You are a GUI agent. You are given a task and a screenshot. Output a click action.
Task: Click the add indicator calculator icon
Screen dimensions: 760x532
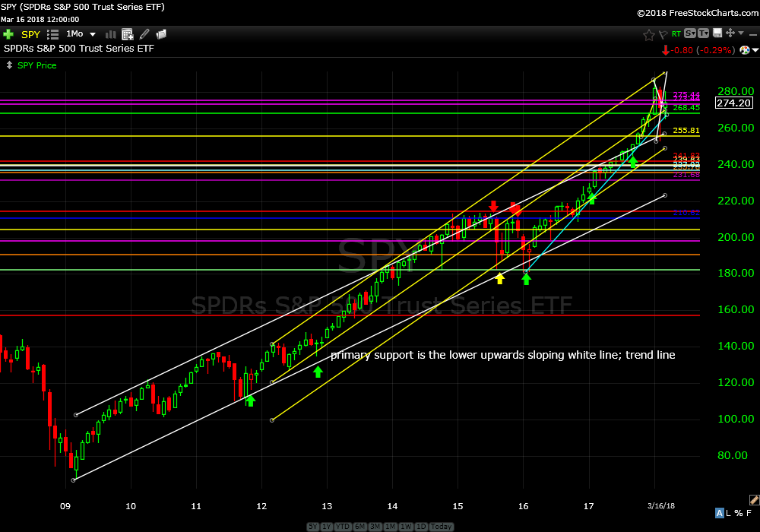(127, 34)
